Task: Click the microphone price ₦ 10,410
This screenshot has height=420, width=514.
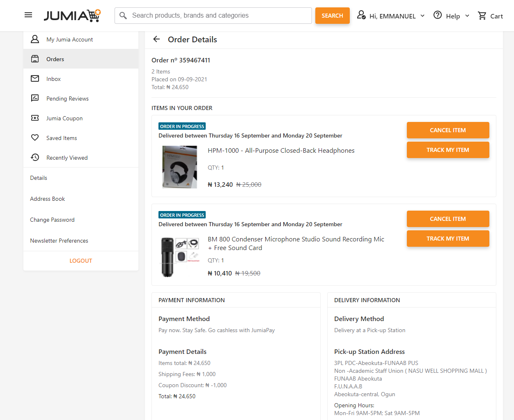Action: point(220,273)
